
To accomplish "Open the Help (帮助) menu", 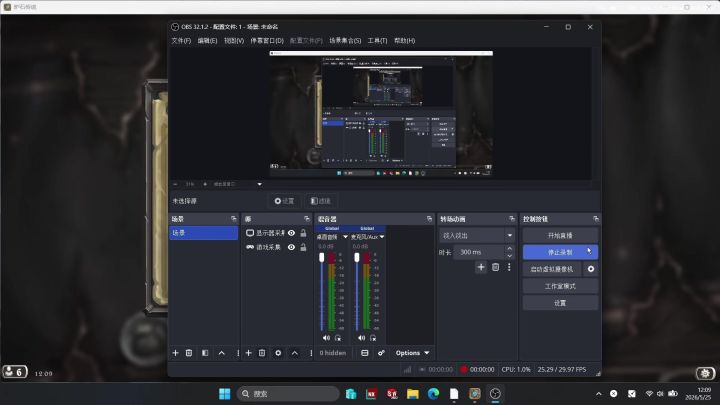I will [404, 40].
